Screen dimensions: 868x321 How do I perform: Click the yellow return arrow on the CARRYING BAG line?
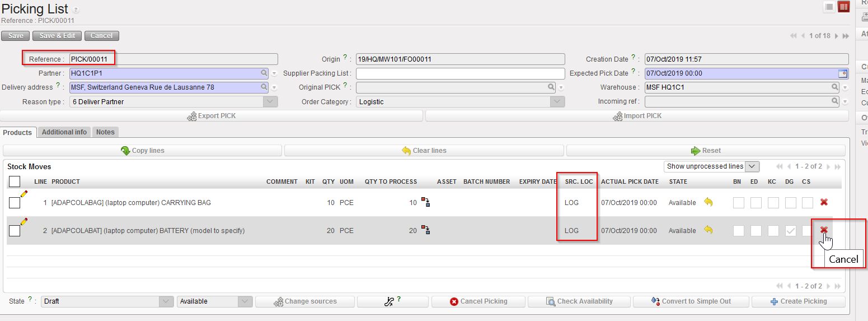(x=709, y=202)
